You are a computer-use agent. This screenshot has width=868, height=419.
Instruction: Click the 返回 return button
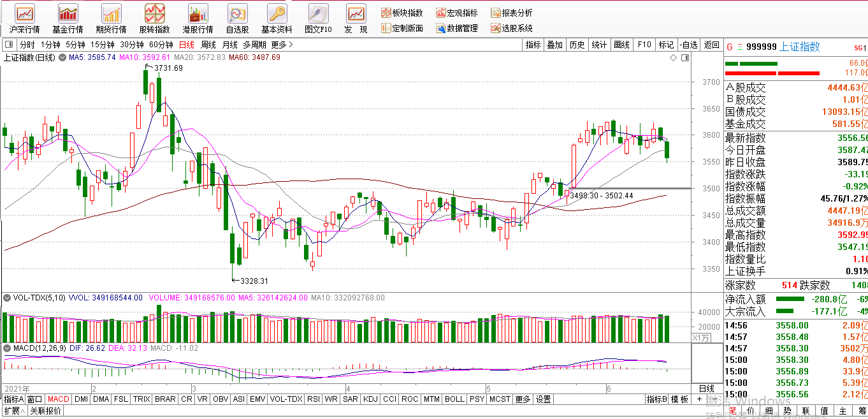click(x=710, y=45)
